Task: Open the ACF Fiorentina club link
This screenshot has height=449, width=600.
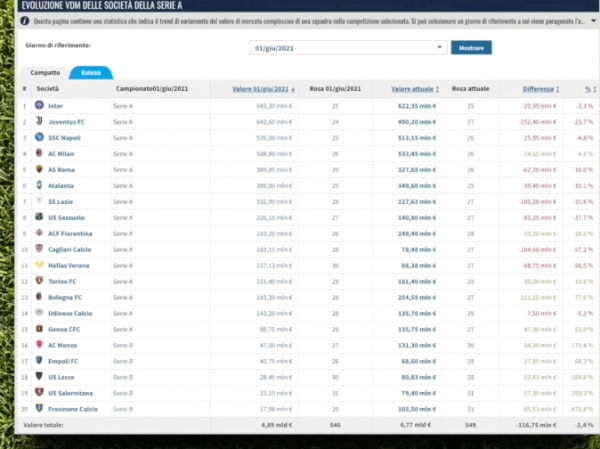Action: (x=70, y=233)
